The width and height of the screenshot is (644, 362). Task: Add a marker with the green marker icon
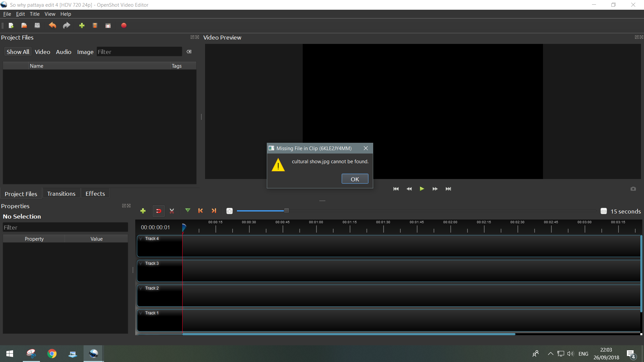point(188,210)
